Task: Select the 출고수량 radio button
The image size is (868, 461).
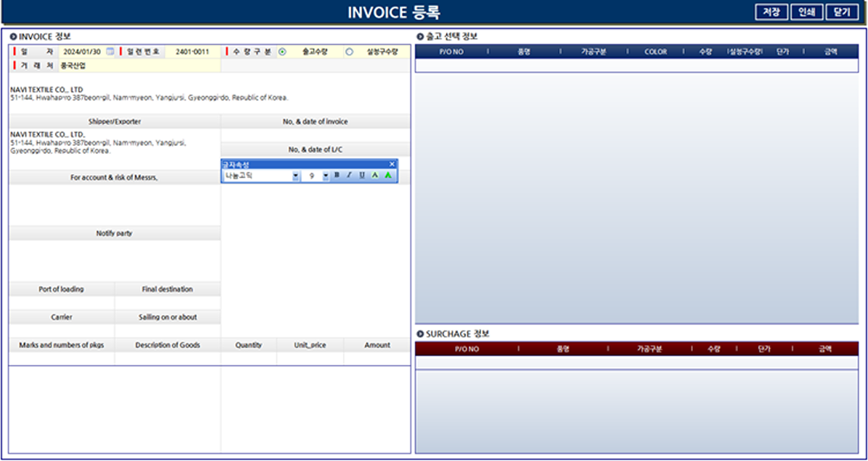Action: 282,52
